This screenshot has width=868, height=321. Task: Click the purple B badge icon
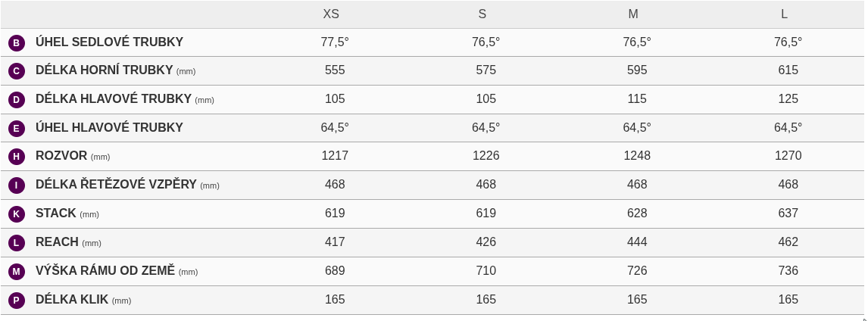[17, 42]
